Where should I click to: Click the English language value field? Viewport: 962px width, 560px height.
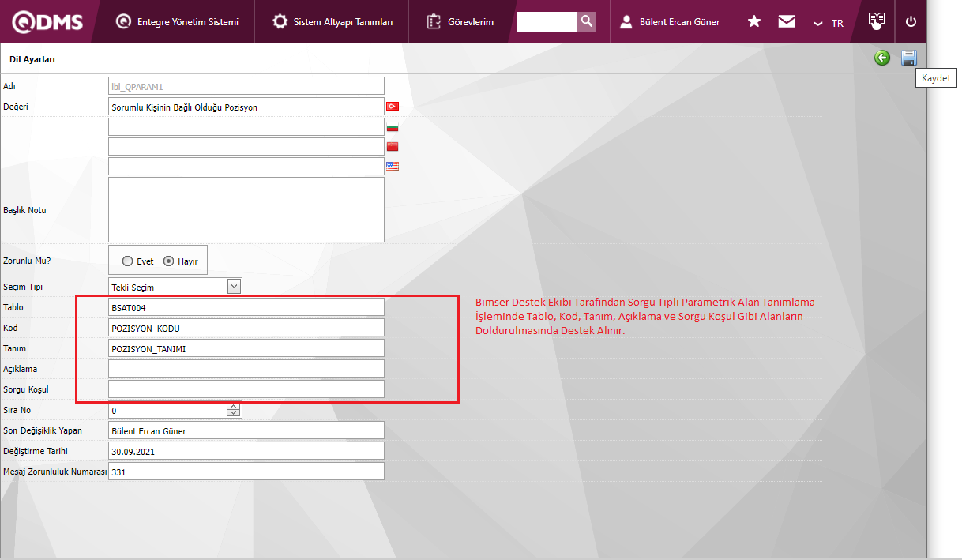tap(246, 166)
